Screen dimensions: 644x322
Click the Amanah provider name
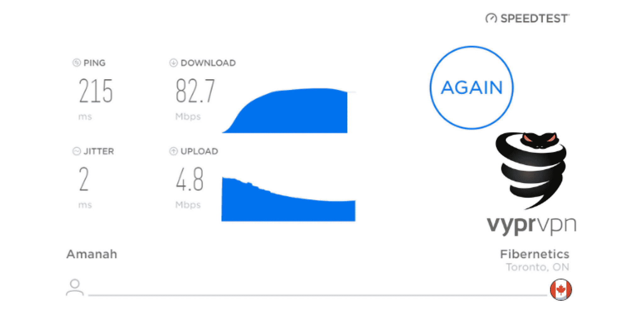tap(92, 254)
